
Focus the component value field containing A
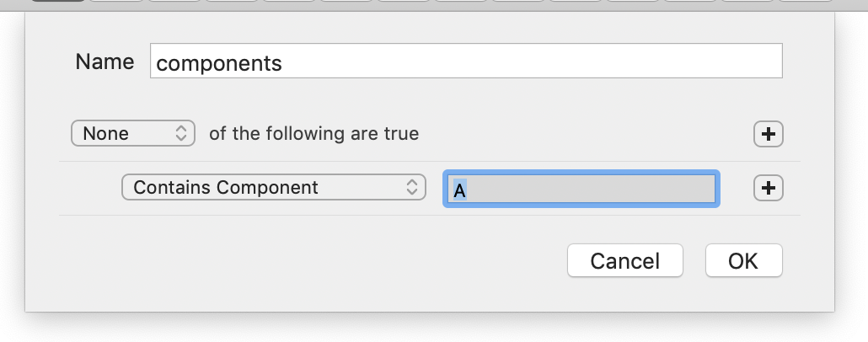coord(581,190)
